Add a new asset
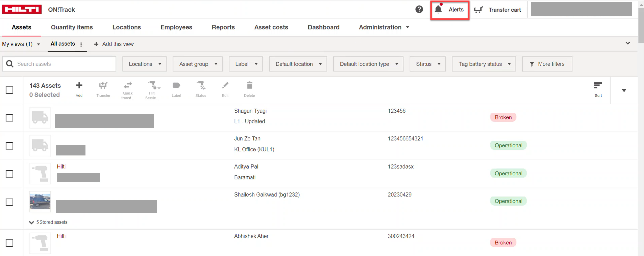 point(79,89)
